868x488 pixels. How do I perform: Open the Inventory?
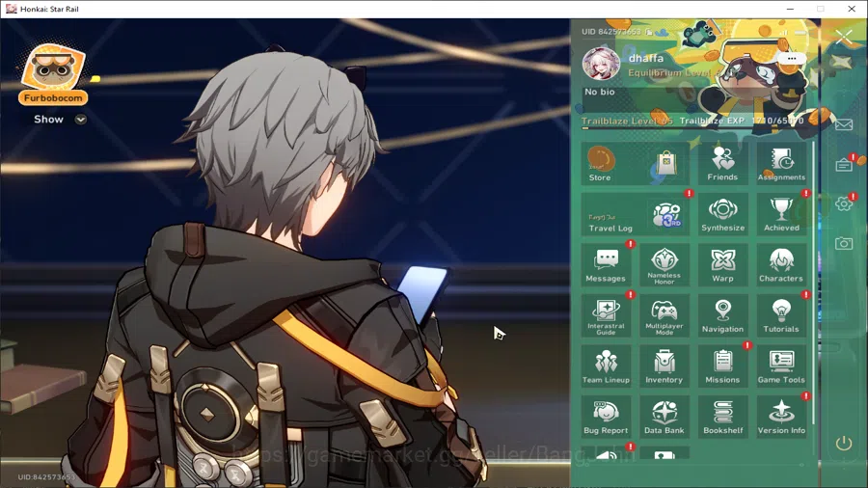click(664, 366)
